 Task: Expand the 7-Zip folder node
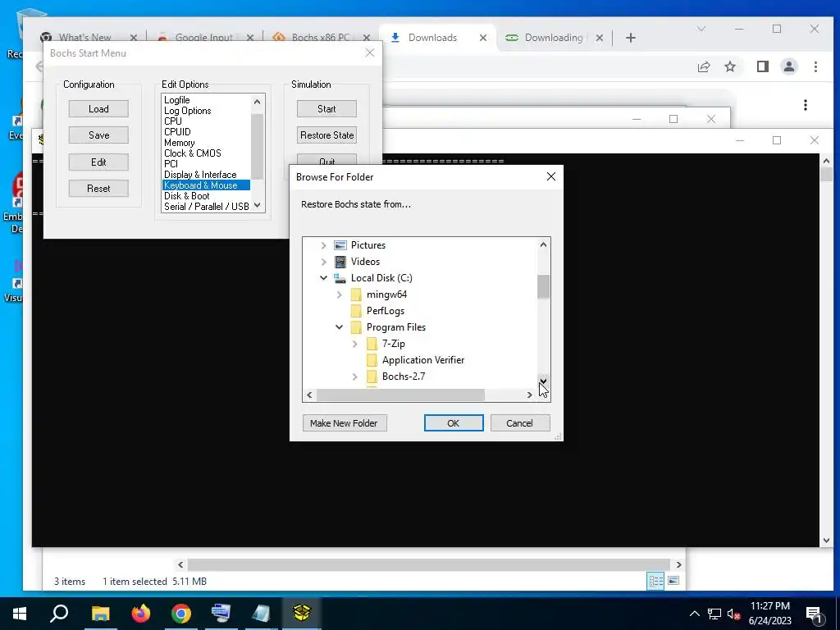click(x=354, y=344)
